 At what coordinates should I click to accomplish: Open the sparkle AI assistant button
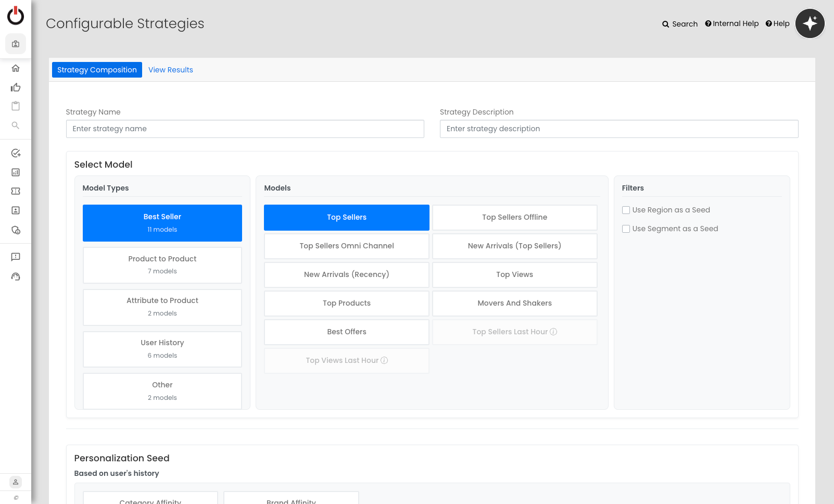[810, 23]
